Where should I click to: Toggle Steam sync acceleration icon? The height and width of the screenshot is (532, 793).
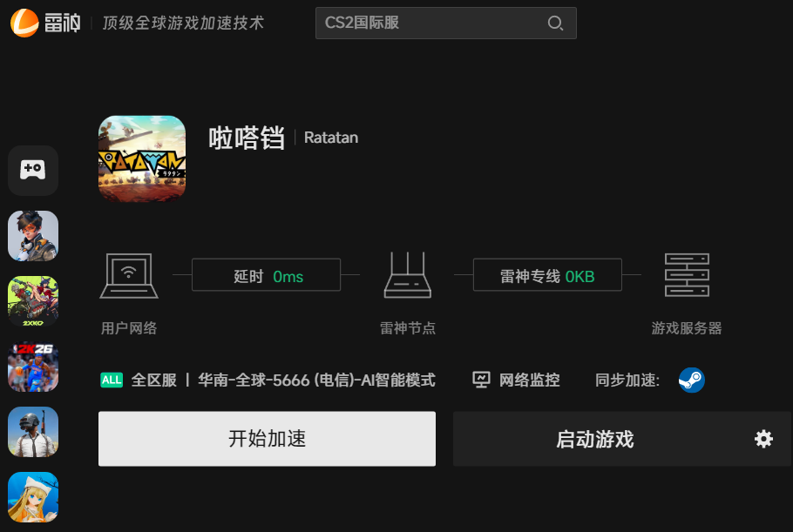pyautogui.click(x=692, y=380)
